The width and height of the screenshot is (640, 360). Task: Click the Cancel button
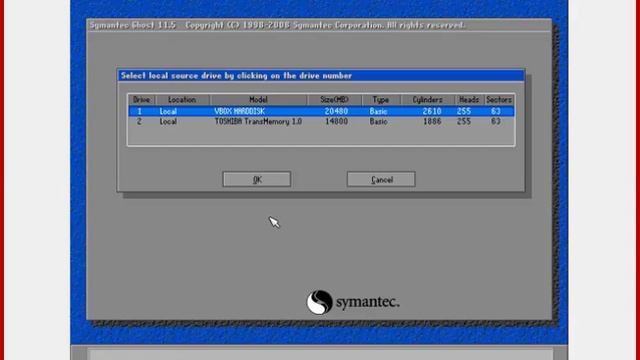click(x=381, y=179)
